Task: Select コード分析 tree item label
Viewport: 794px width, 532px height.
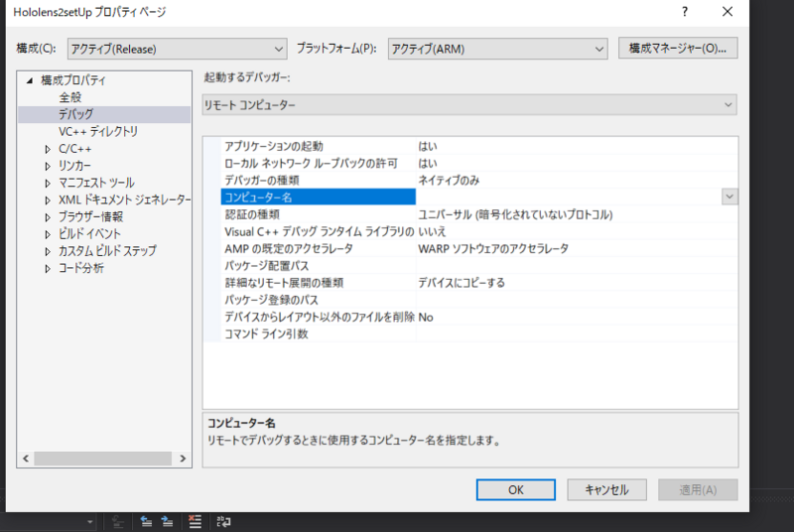Action: pyautogui.click(x=81, y=268)
